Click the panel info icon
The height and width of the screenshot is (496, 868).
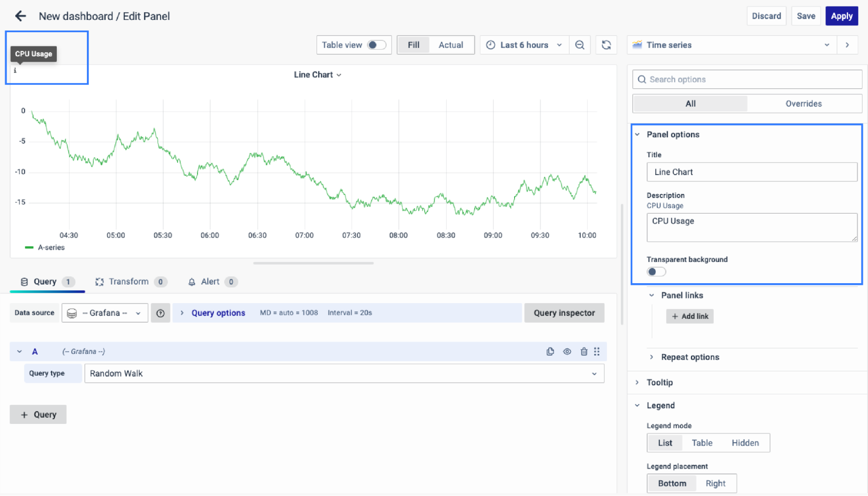click(x=15, y=70)
